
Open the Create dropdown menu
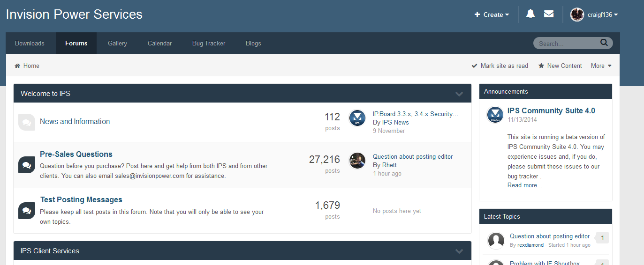pos(492,15)
